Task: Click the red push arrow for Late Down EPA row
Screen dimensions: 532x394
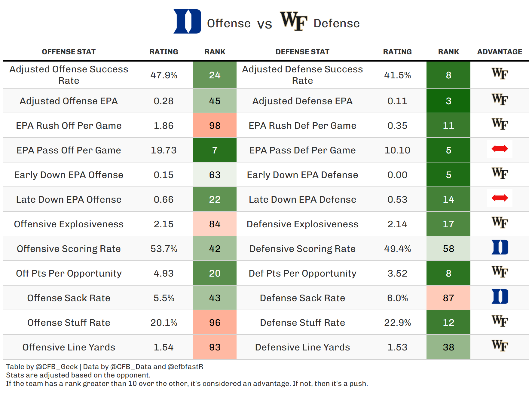Action: (x=500, y=198)
